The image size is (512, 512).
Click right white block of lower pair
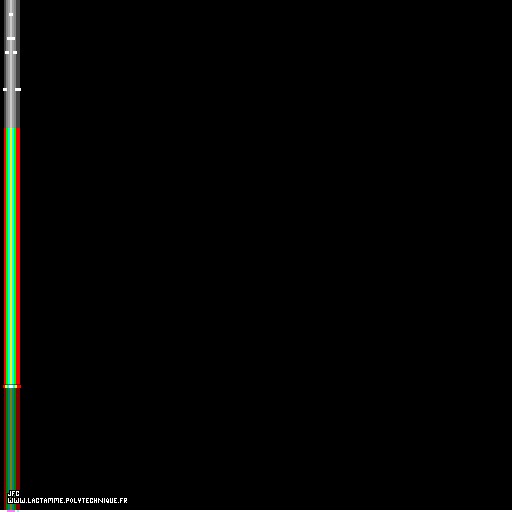(x=18, y=89)
